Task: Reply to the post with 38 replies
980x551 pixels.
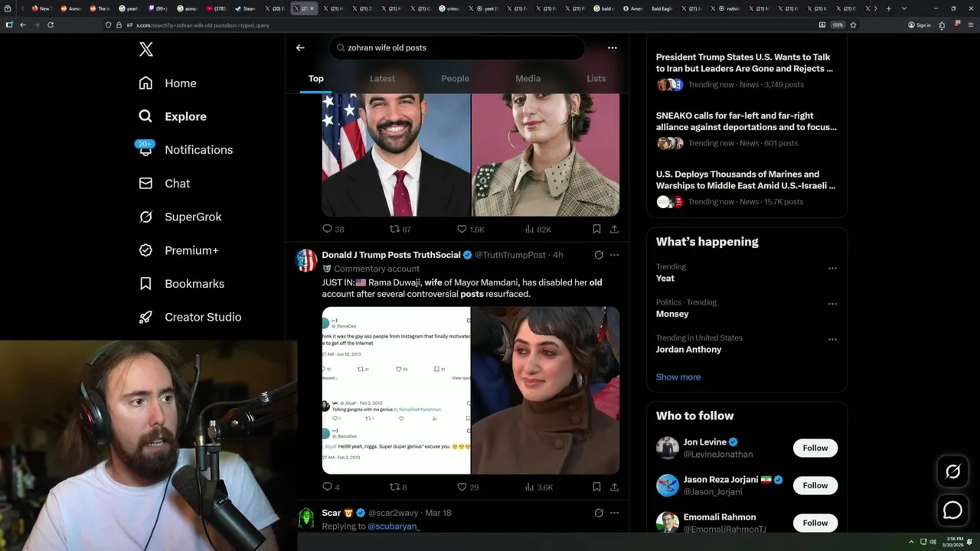Action: point(333,229)
